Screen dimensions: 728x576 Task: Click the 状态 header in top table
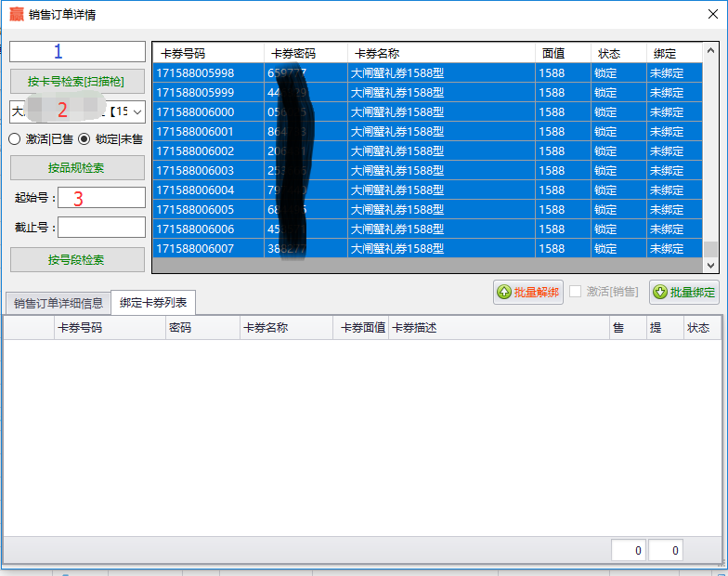pyautogui.click(x=618, y=54)
